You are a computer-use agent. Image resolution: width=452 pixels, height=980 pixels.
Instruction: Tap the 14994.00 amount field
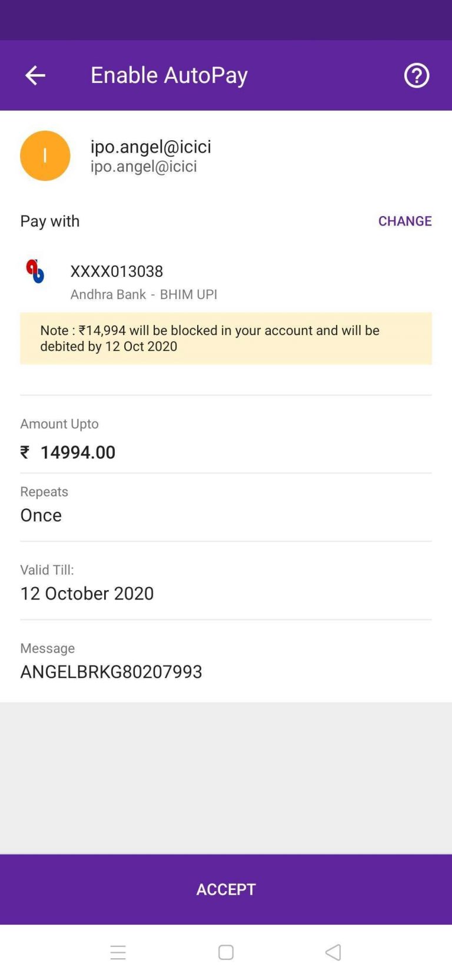point(78,452)
